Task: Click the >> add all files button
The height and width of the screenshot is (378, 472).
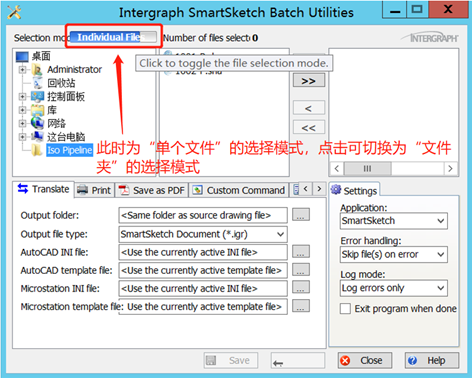Action: [x=309, y=81]
